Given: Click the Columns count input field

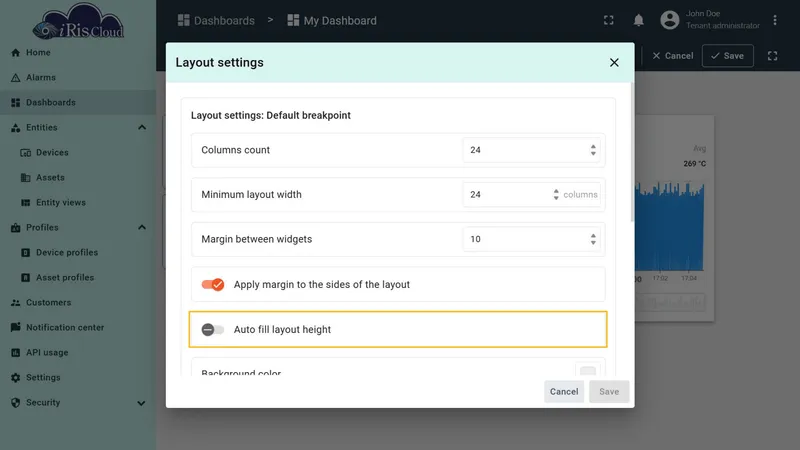Looking at the screenshot, I should pos(531,150).
